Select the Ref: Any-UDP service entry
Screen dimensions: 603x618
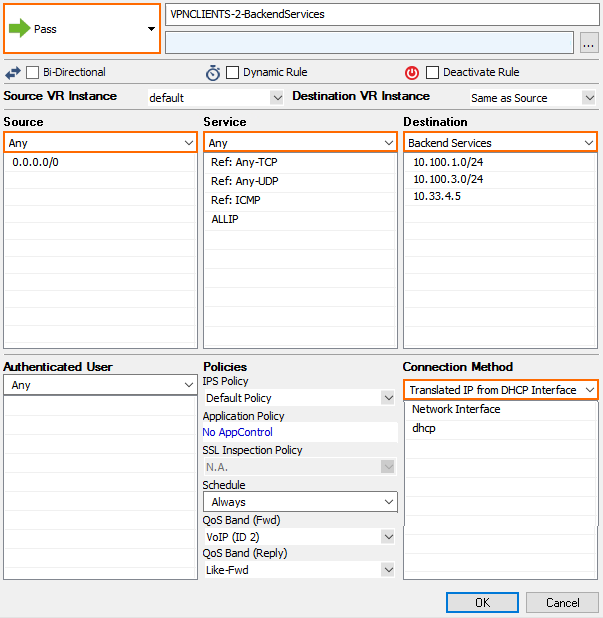click(300, 181)
